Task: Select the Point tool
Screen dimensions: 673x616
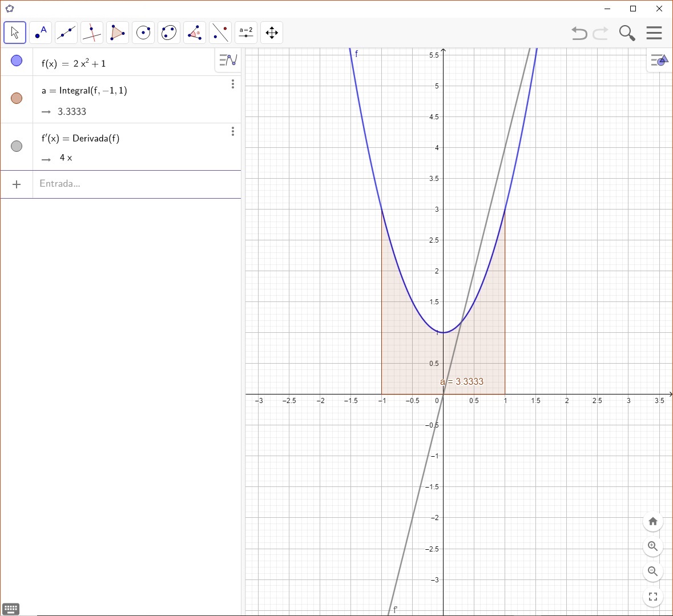Action: point(40,33)
